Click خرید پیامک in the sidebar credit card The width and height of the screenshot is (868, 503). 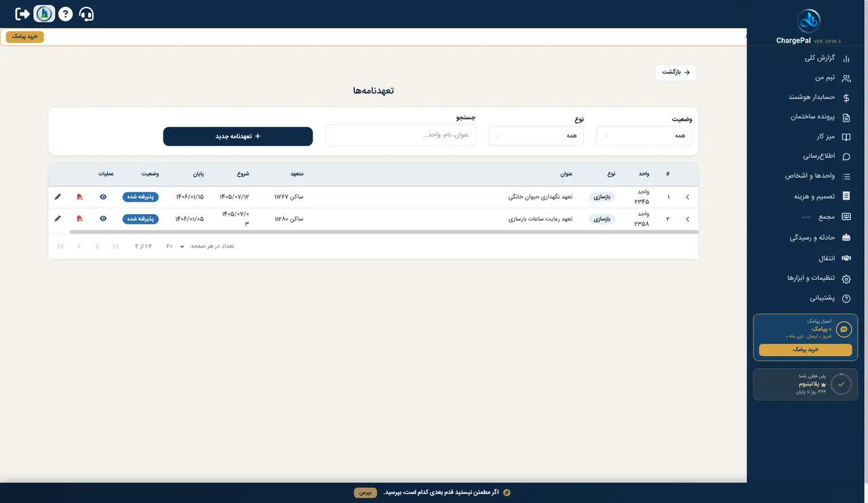(806, 350)
